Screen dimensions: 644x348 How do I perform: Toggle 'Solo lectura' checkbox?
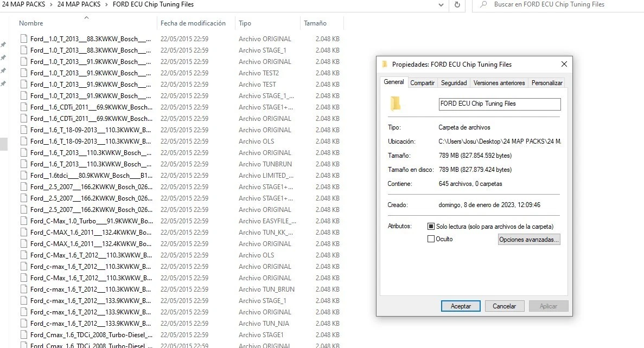pyautogui.click(x=431, y=227)
